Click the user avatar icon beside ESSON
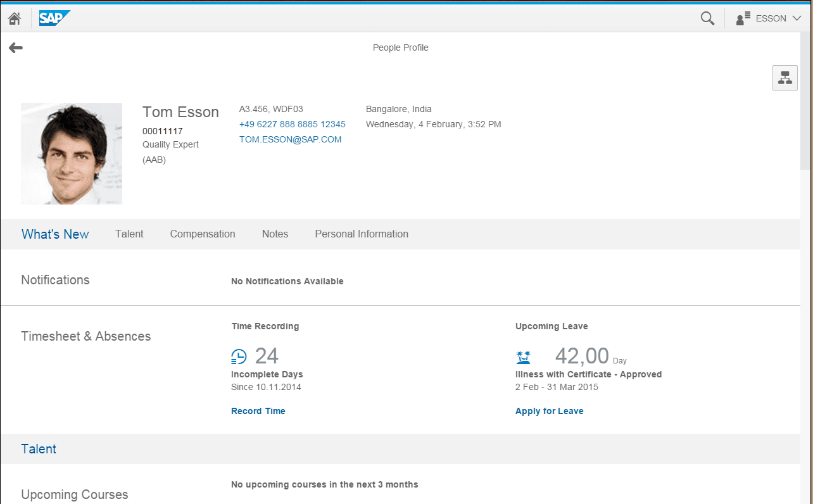Image resolution: width=813 pixels, height=504 pixels. (x=743, y=18)
